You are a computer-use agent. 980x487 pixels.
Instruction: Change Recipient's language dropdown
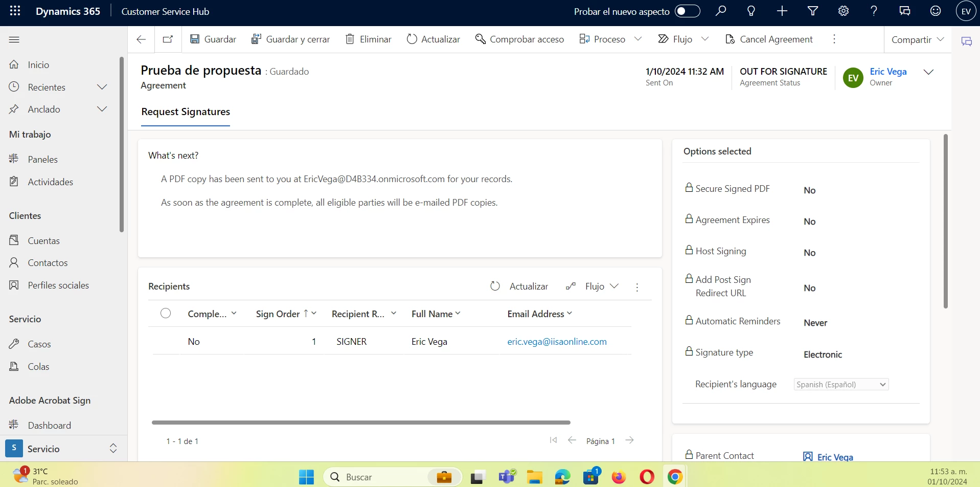[841, 385]
